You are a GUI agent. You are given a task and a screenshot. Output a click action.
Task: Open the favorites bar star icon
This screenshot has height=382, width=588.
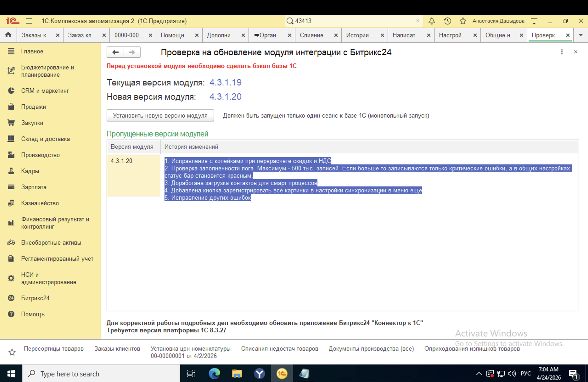click(12, 352)
